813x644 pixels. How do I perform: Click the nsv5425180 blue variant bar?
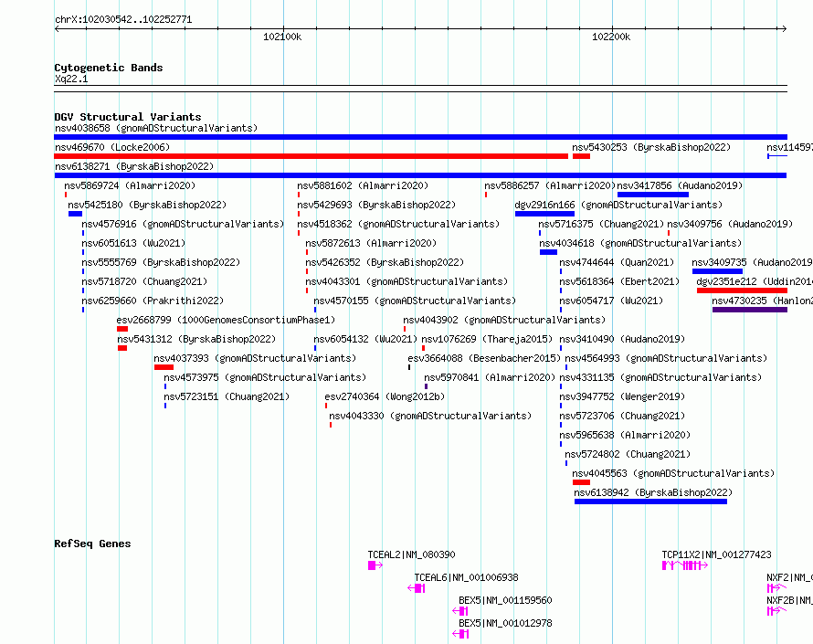pyautogui.click(x=75, y=214)
